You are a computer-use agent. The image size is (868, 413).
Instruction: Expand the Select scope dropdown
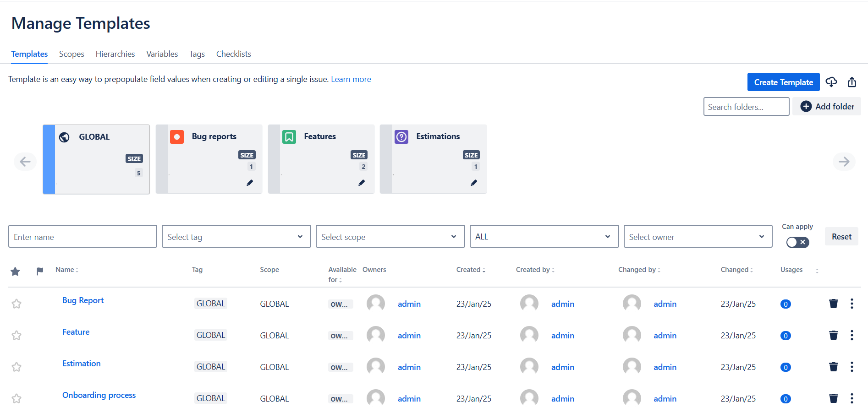(x=390, y=237)
